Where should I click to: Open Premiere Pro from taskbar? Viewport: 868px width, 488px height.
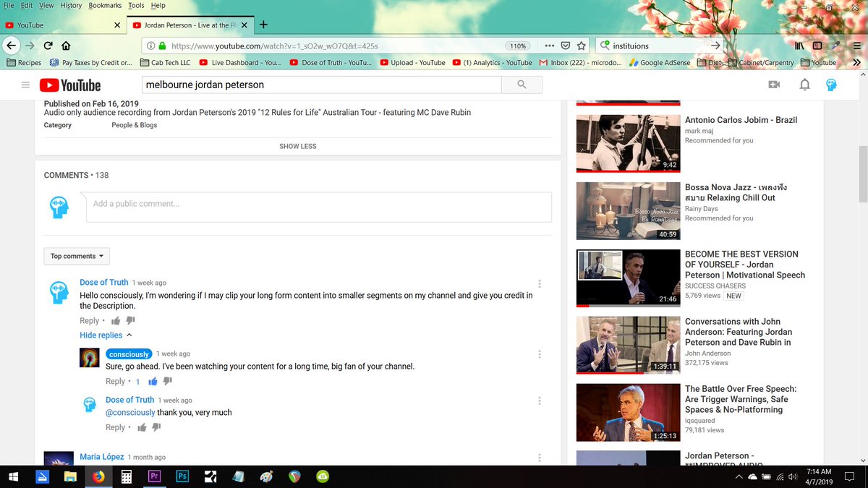point(153,476)
